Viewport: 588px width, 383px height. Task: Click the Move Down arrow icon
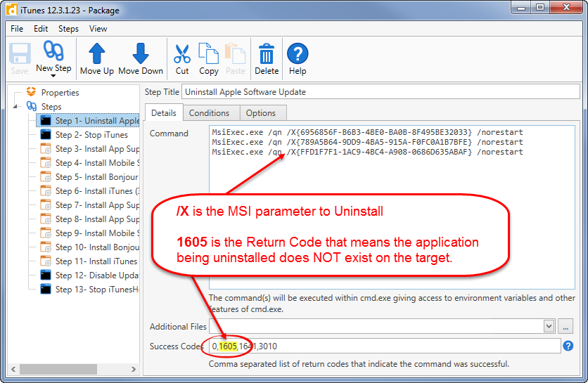pos(141,53)
